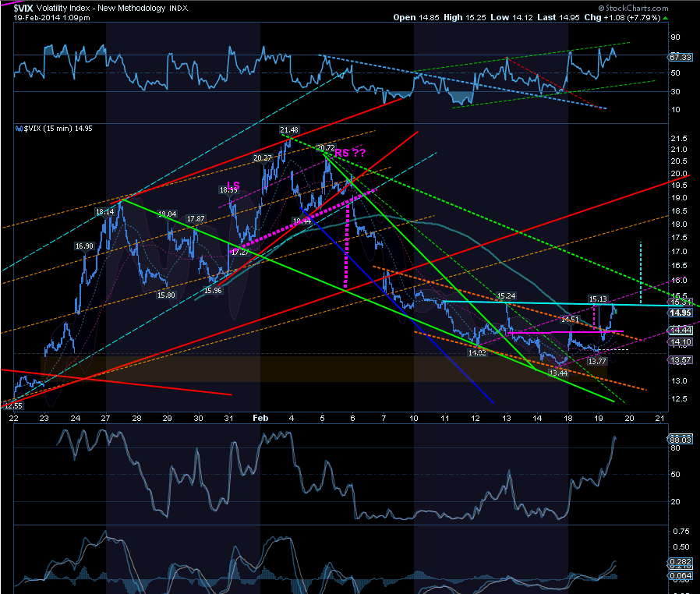
Task: Click the 0.282 value tag on bottom indicator
Action: 681,562
